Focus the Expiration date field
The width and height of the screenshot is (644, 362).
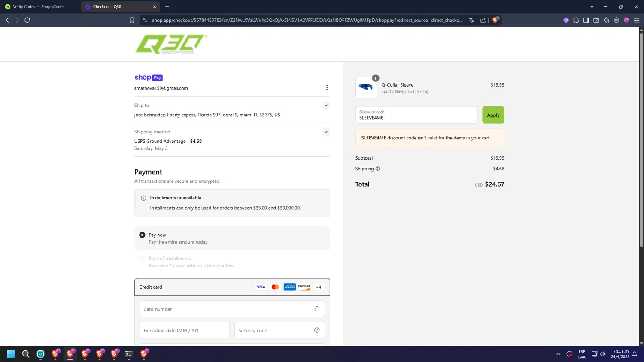click(x=184, y=330)
